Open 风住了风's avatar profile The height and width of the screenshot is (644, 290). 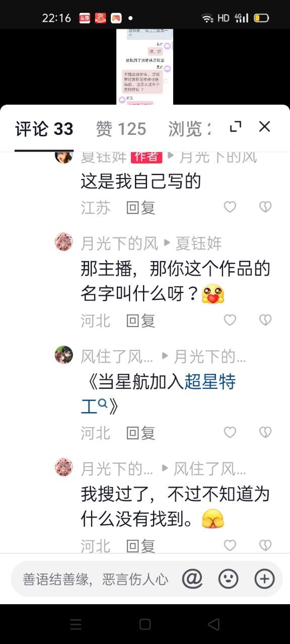tap(64, 355)
